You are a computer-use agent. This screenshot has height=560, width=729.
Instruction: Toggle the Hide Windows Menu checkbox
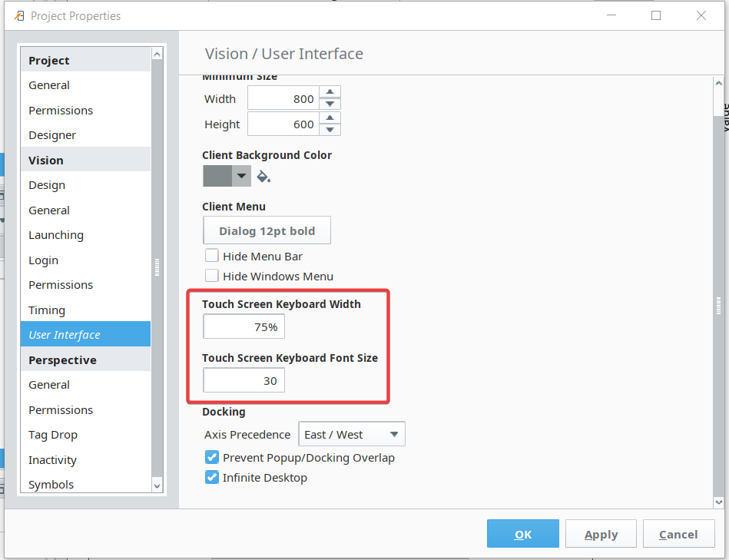(x=211, y=276)
